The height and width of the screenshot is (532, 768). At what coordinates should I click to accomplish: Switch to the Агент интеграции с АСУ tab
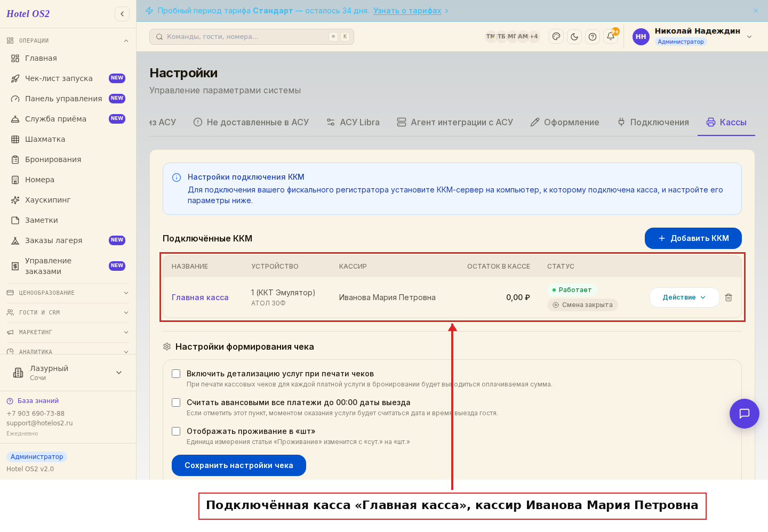pos(455,122)
